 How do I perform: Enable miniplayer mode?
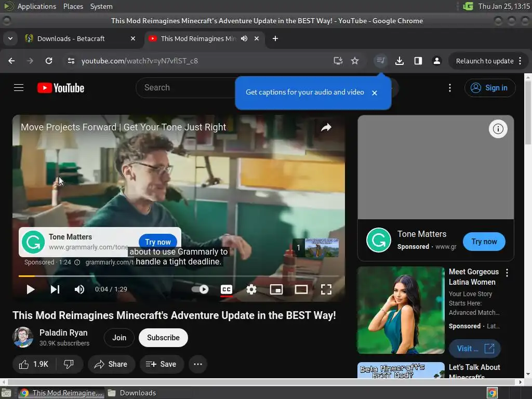tap(276, 289)
